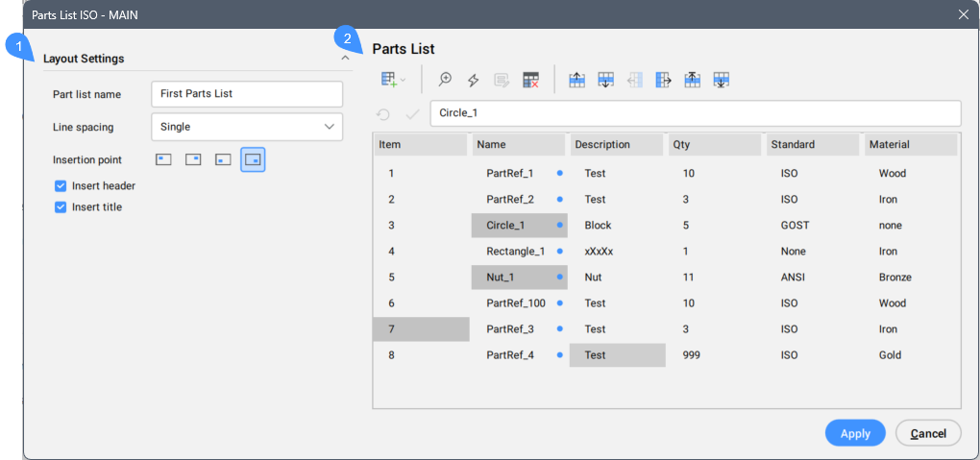Click the Part list name text field
This screenshot has width=980, height=460.
[247, 94]
